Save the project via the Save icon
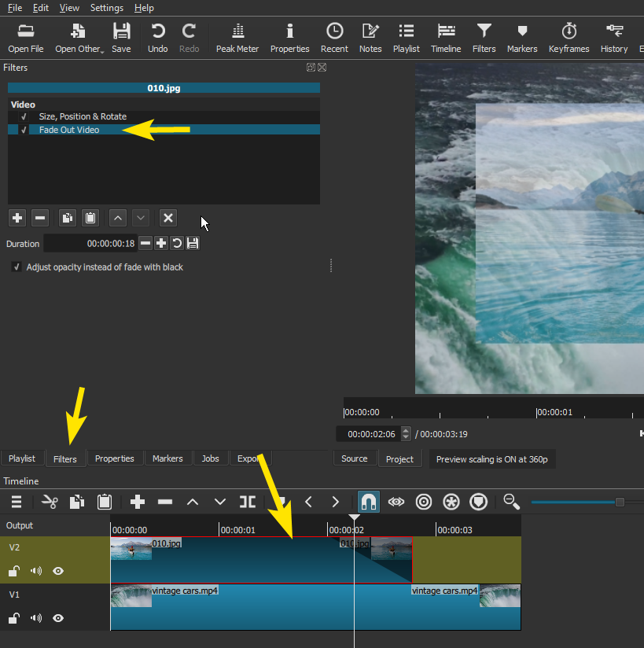Screen dimensions: 644x648 coord(121,39)
